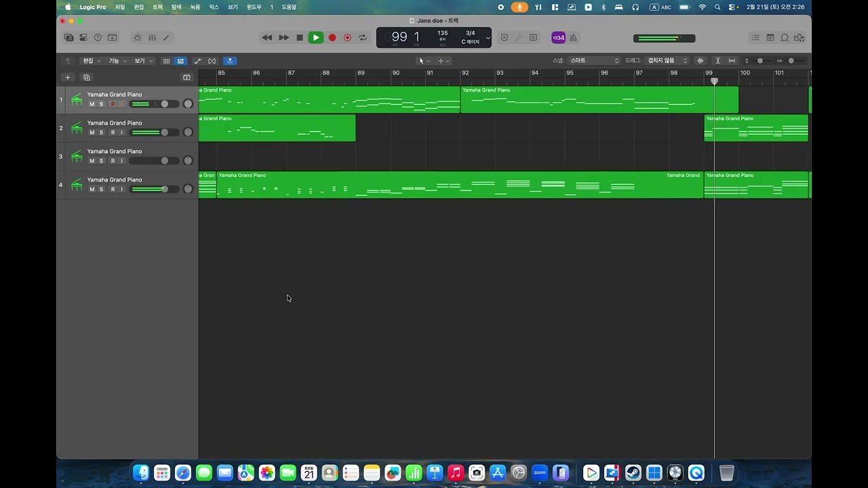Open the 편집 dropdown in tracks menu bar
Image resolution: width=868 pixels, height=488 pixels.
92,61
